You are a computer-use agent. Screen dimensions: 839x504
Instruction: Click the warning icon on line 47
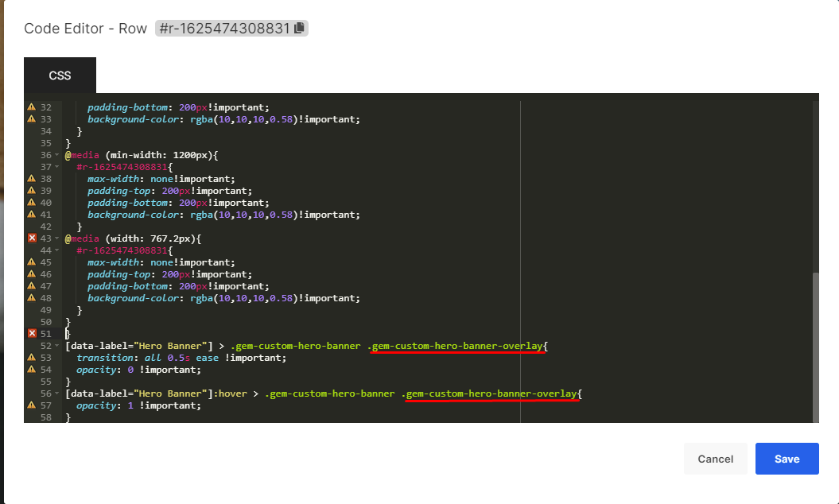click(x=32, y=285)
